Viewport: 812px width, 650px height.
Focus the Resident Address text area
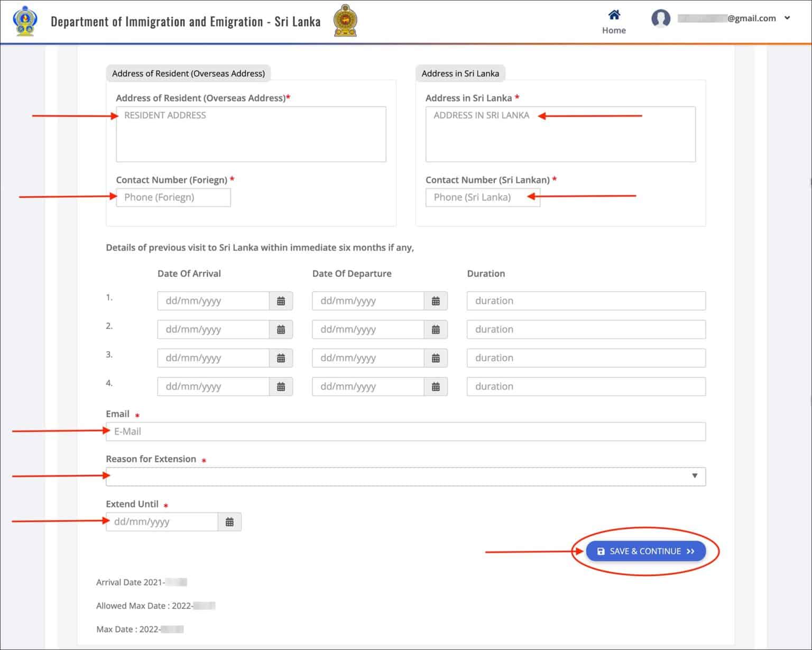click(x=251, y=134)
